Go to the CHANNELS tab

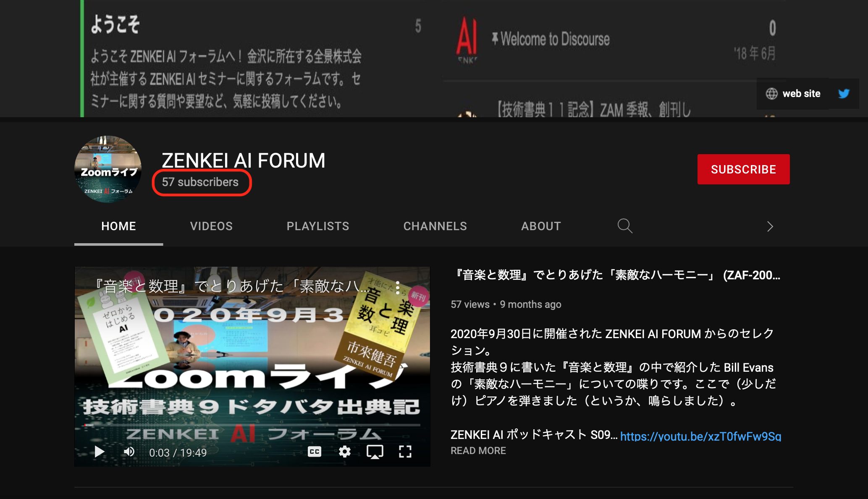(435, 226)
